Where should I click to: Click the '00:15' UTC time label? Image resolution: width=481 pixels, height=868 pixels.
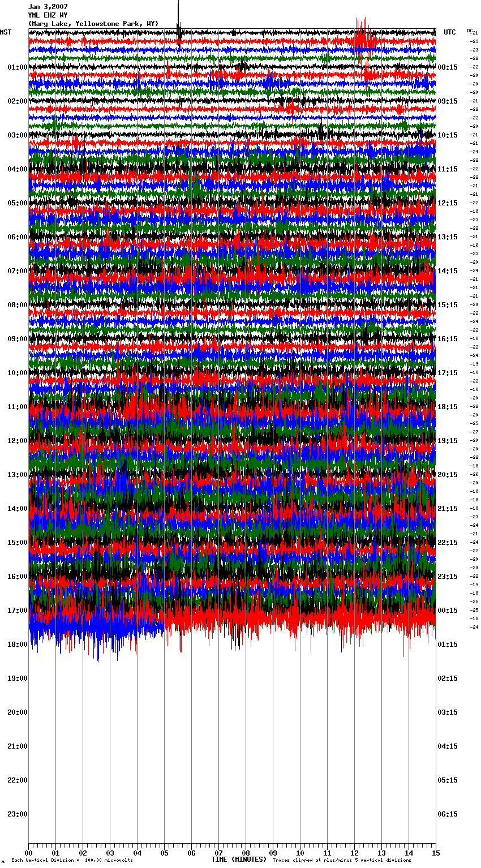448,611
